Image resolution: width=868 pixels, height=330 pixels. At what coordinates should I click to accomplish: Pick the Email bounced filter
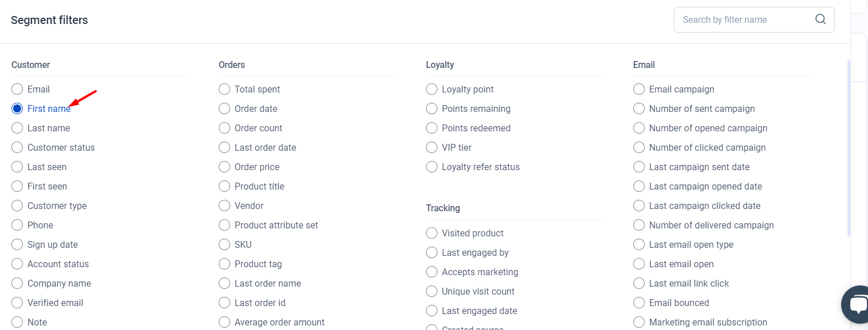pos(639,303)
